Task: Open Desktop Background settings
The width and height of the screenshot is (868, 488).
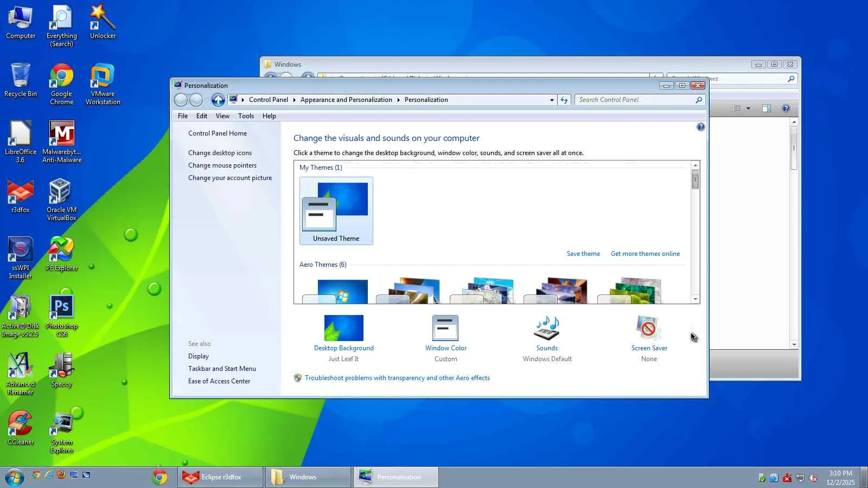Action: coord(344,338)
